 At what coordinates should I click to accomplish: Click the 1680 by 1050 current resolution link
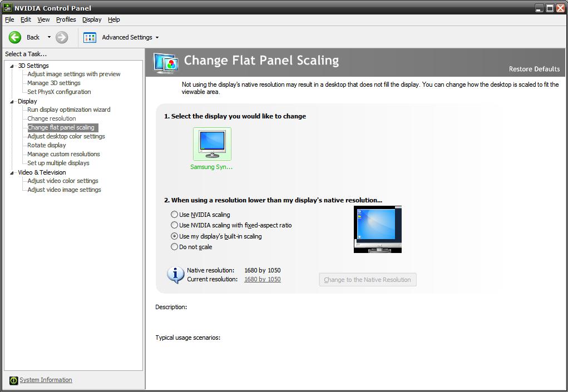262,279
